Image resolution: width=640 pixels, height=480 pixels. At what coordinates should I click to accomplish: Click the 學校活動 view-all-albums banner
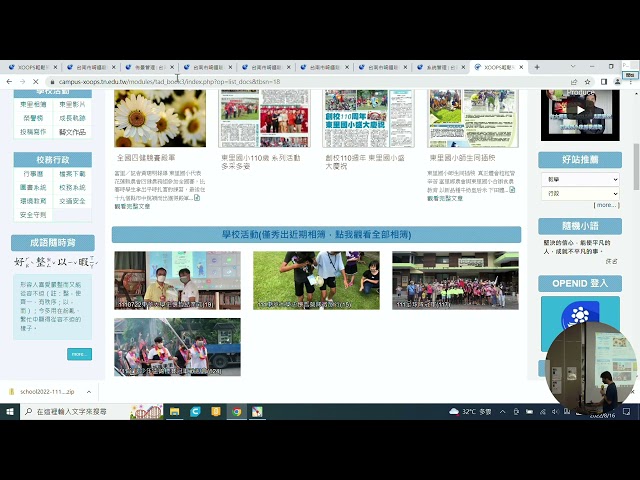(316, 235)
